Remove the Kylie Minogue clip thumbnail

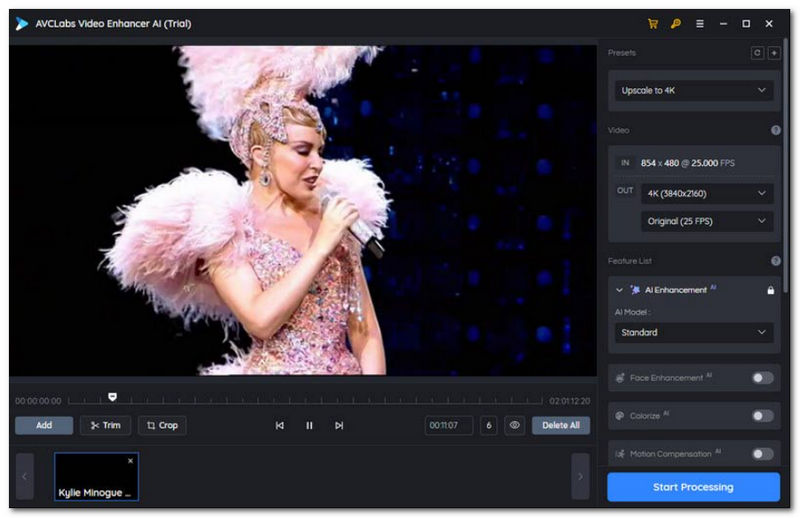point(130,461)
